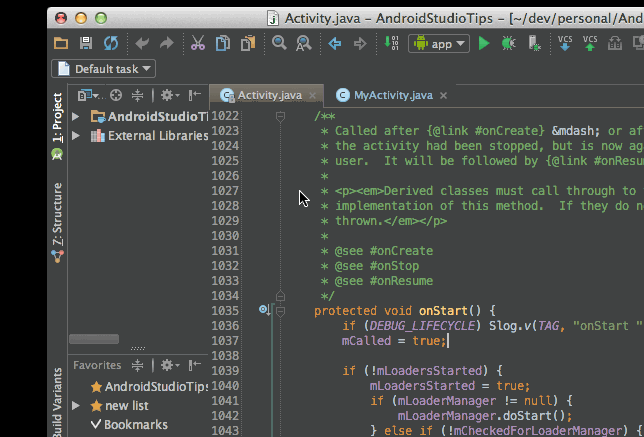The height and width of the screenshot is (437, 644).
Task: Click the Cut scissors icon
Action: coord(197,43)
